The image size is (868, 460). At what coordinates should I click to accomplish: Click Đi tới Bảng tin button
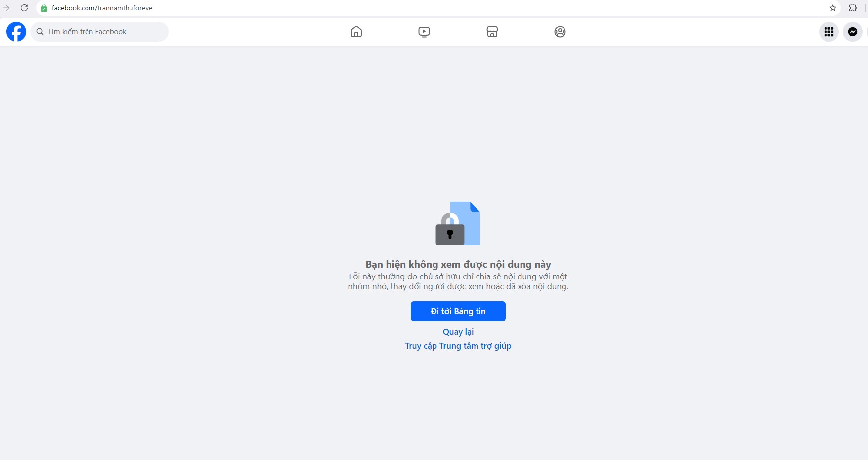click(458, 311)
